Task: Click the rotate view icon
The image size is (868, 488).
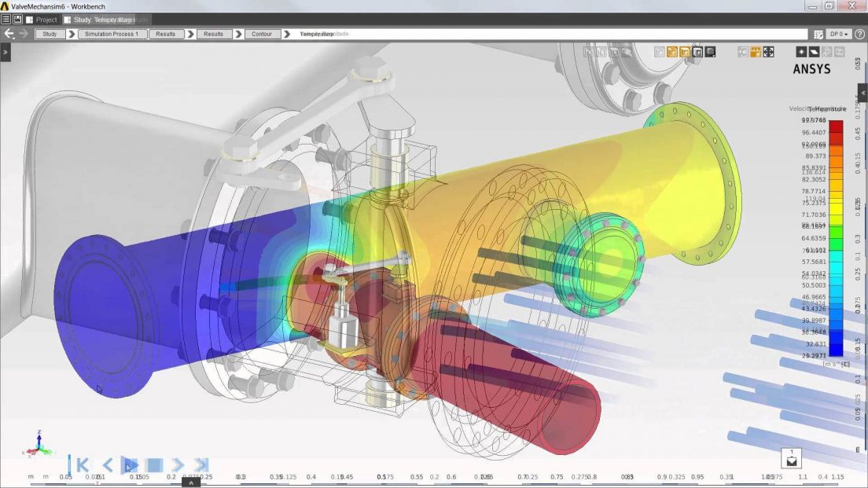Action: [743, 51]
